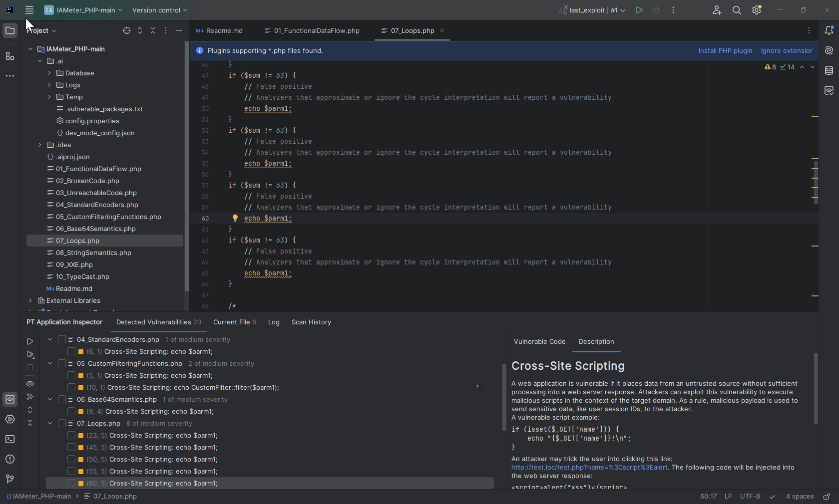The height and width of the screenshot is (504, 839).
Task: Open Notifications bell
Action: pos(829,31)
